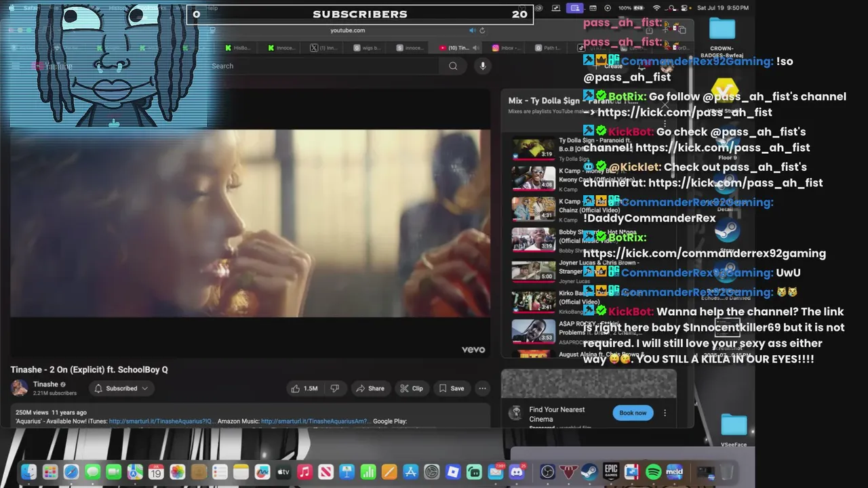
Task: Mute the YouTube tab audio icon
Action: click(x=476, y=48)
